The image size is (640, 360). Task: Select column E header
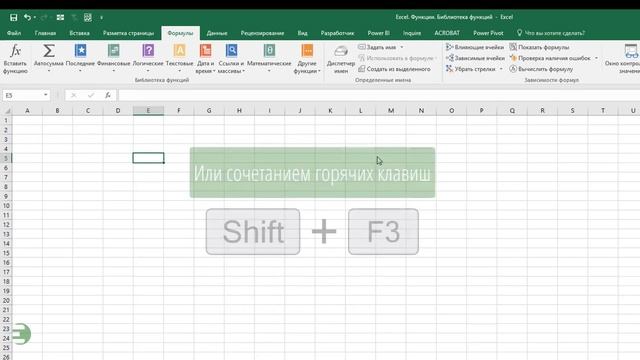point(148,111)
